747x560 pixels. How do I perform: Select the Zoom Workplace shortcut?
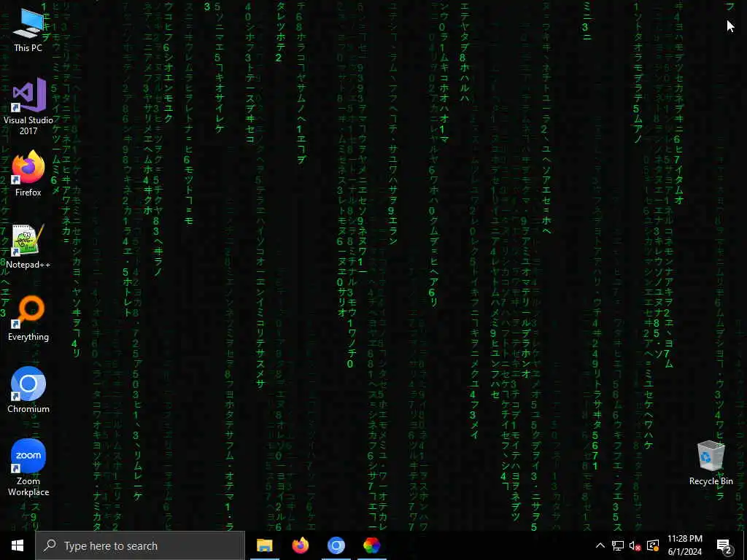pyautogui.click(x=28, y=467)
